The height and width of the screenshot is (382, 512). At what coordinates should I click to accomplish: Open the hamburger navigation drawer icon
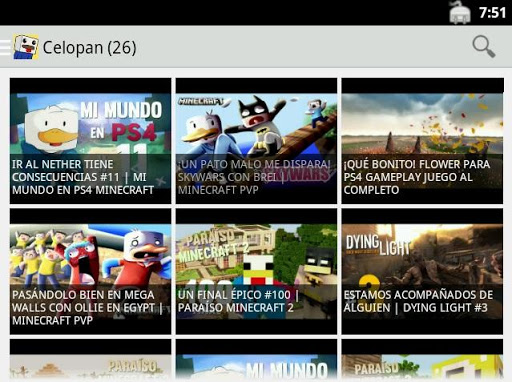coord(5,47)
